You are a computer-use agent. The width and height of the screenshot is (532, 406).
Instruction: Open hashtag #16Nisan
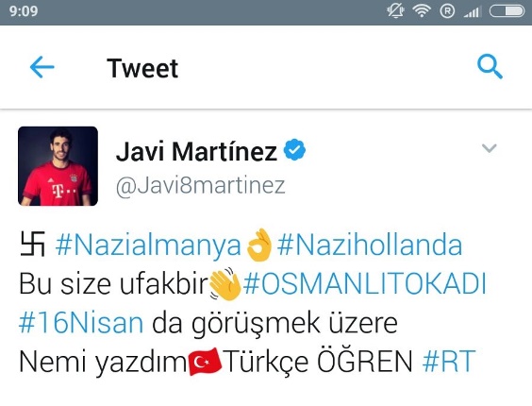81,322
